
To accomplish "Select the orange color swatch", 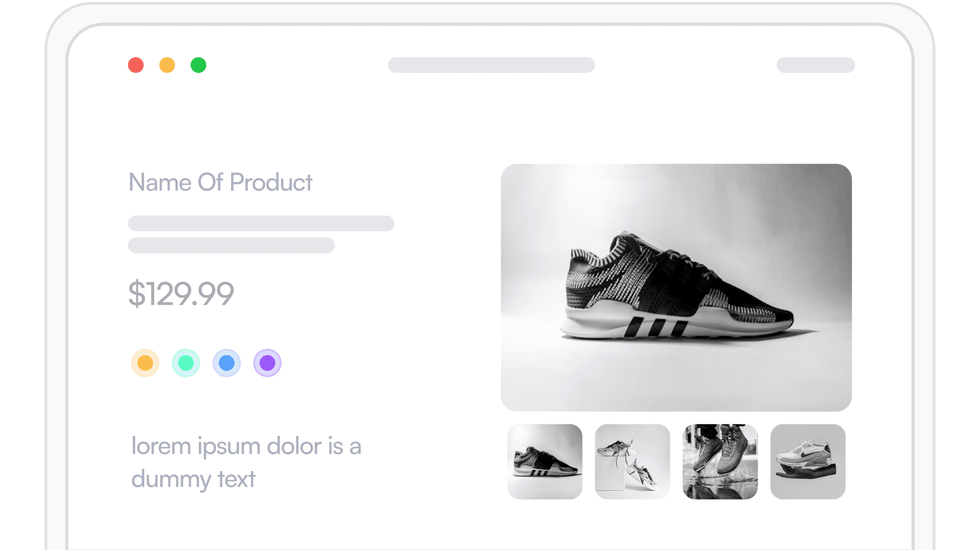I will [145, 363].
